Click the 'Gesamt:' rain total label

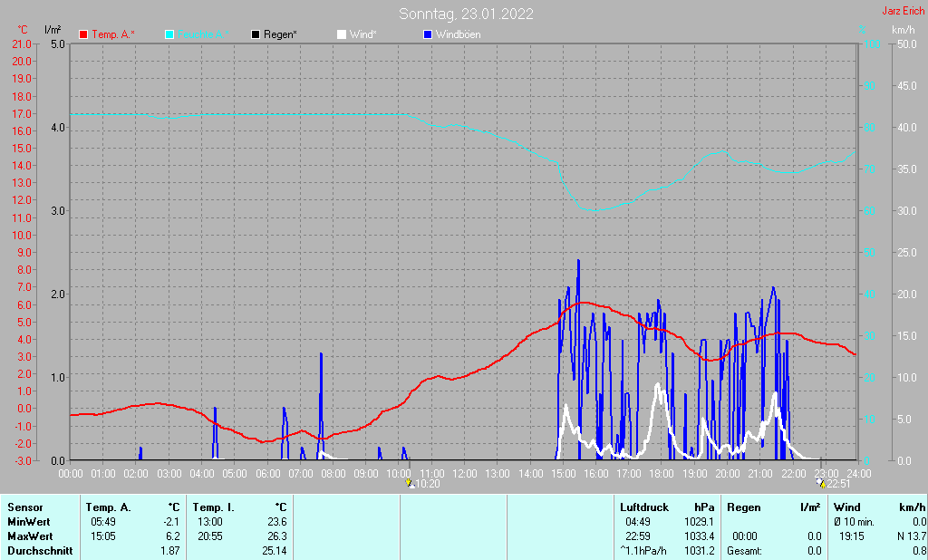coord(745,551)
